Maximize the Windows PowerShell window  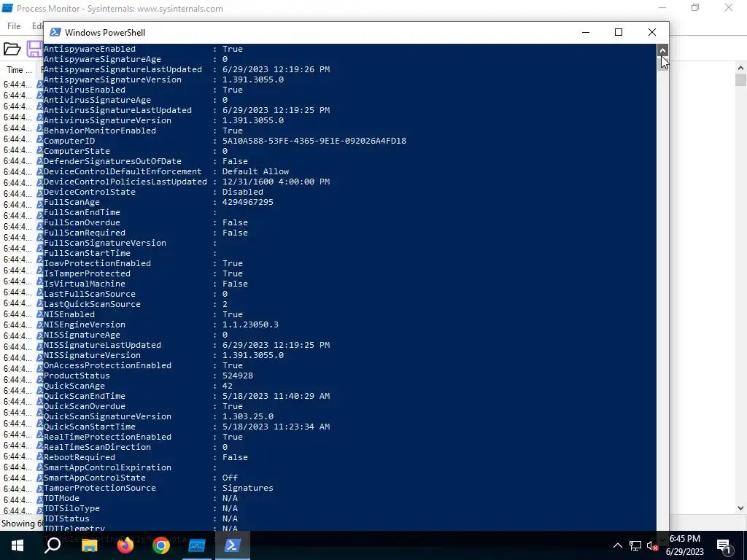coord(619,32)
